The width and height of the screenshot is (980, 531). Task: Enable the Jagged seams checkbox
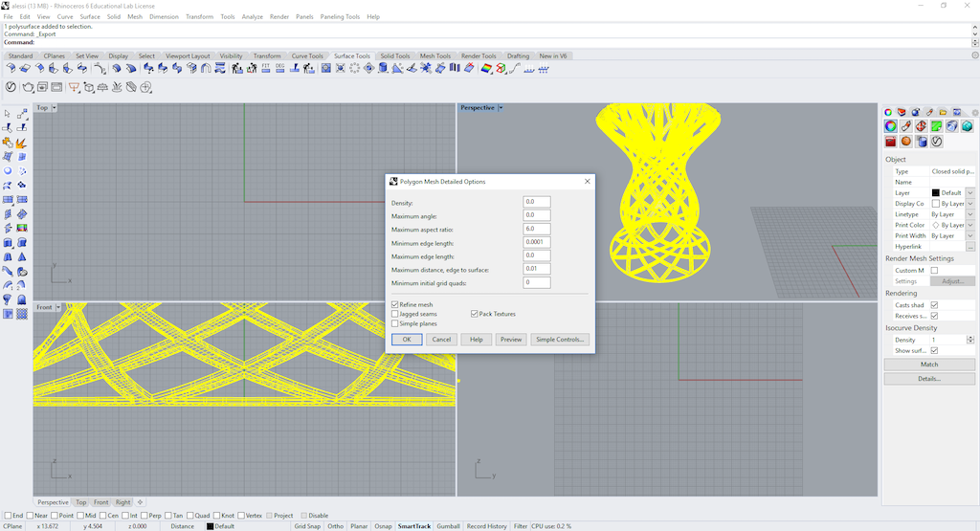pos(395,314)
